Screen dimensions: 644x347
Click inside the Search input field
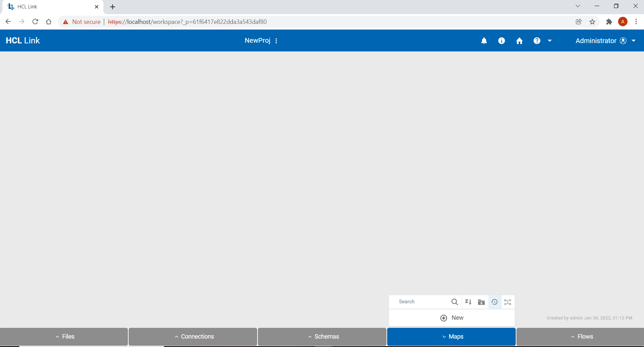pyautogui.click(x=421, y=302)
